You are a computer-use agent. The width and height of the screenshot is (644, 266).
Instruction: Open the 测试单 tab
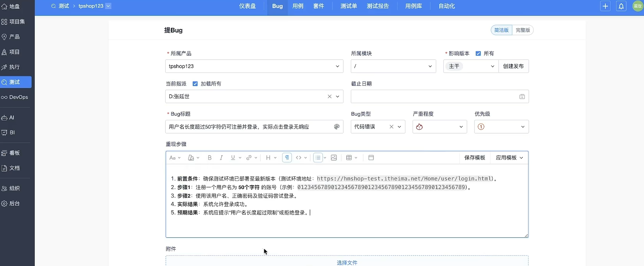coord(348,6)
